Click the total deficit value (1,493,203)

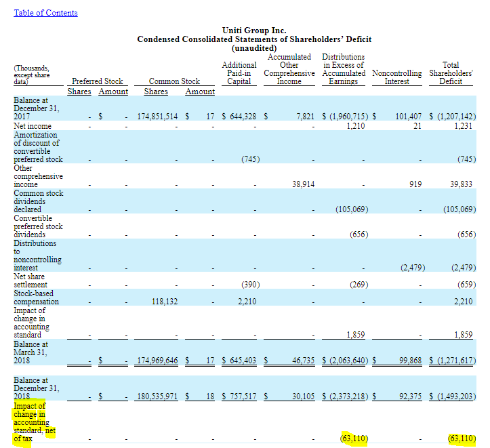point(456,396)
